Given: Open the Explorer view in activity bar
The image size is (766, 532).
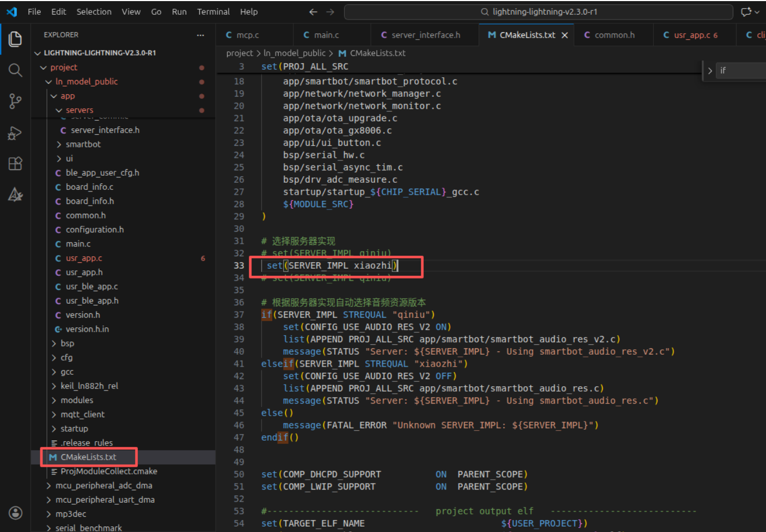Looking at the screenshot, I should 15,39.
